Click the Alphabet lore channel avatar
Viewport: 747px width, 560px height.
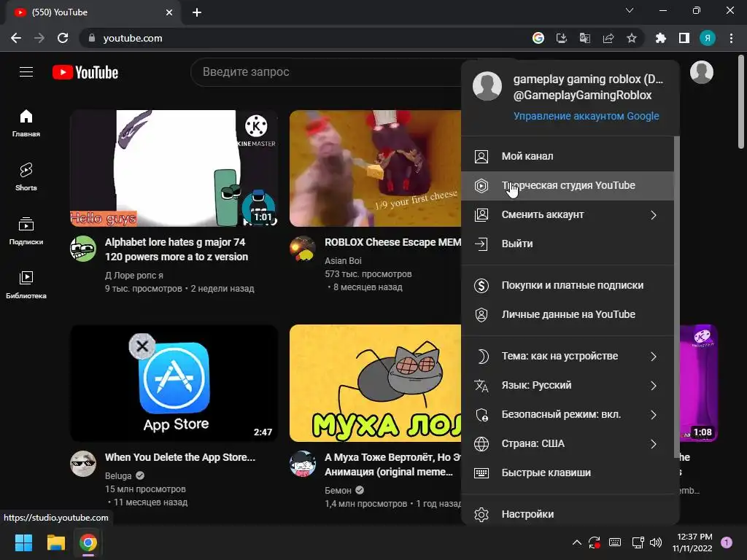pyautogui.click(x=83, y=249)
